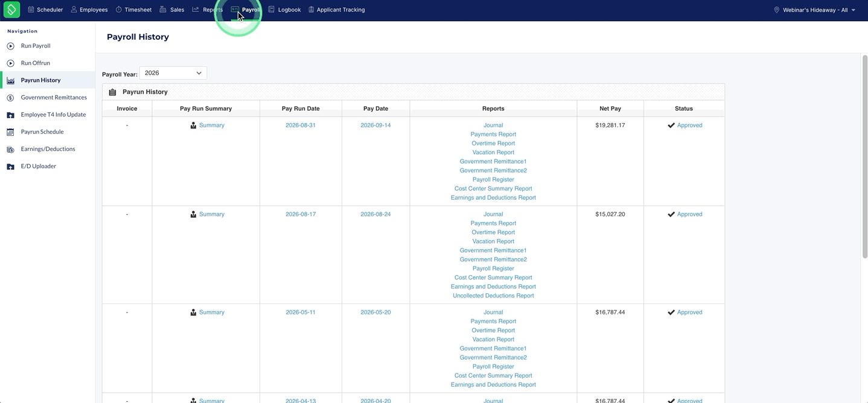868x403 pixels.
Task: Open Payroll Register for 2026-08-17 run
Action: [493, 268]
